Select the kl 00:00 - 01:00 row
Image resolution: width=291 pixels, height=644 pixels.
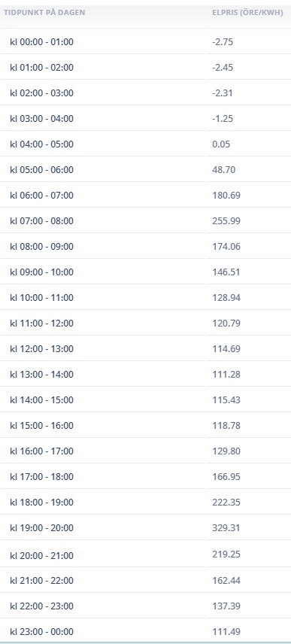[x=145, y=41]
